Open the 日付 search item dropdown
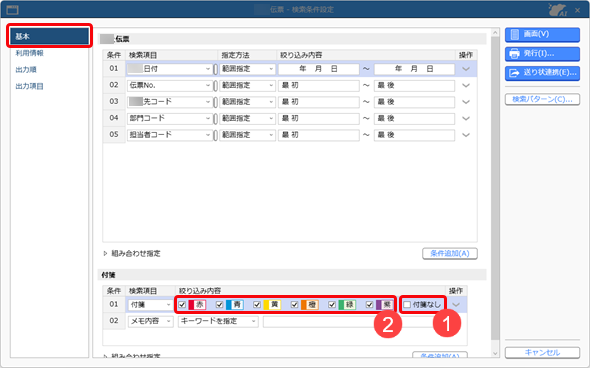Viewport: 590px width, 368px height. point(169,69)
